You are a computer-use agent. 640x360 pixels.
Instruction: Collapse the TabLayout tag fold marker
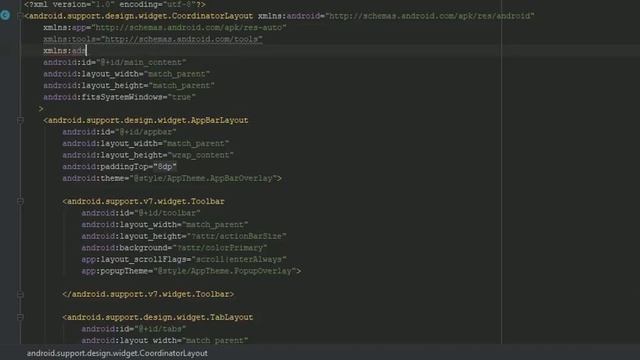20,317
